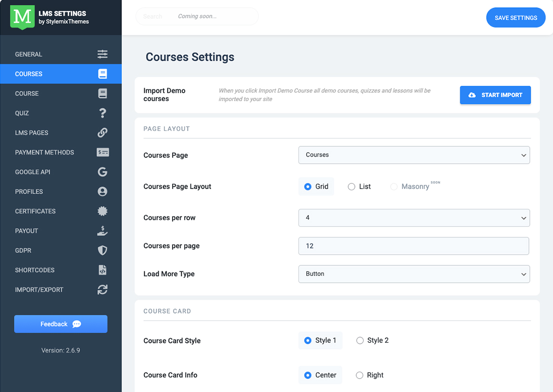This screenshot has width=553, height=392.
Task: Click the Save Settings button
Action: click(x=515, y=18)
